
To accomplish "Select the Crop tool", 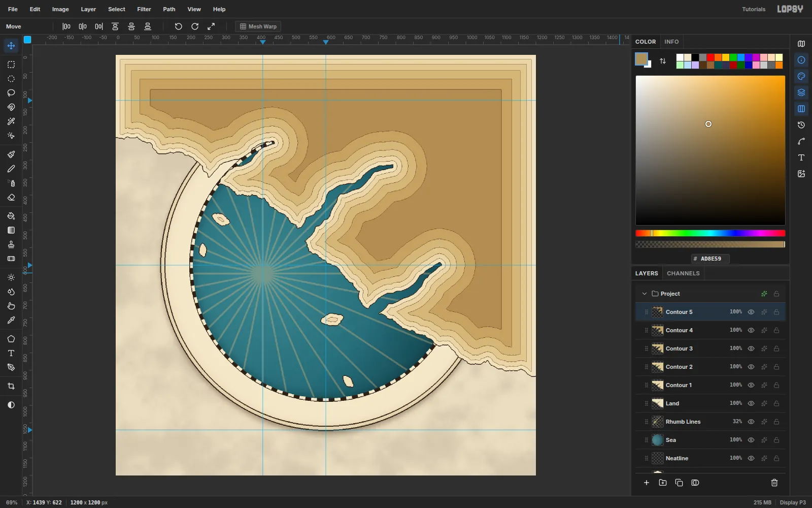I will [11, 386].
